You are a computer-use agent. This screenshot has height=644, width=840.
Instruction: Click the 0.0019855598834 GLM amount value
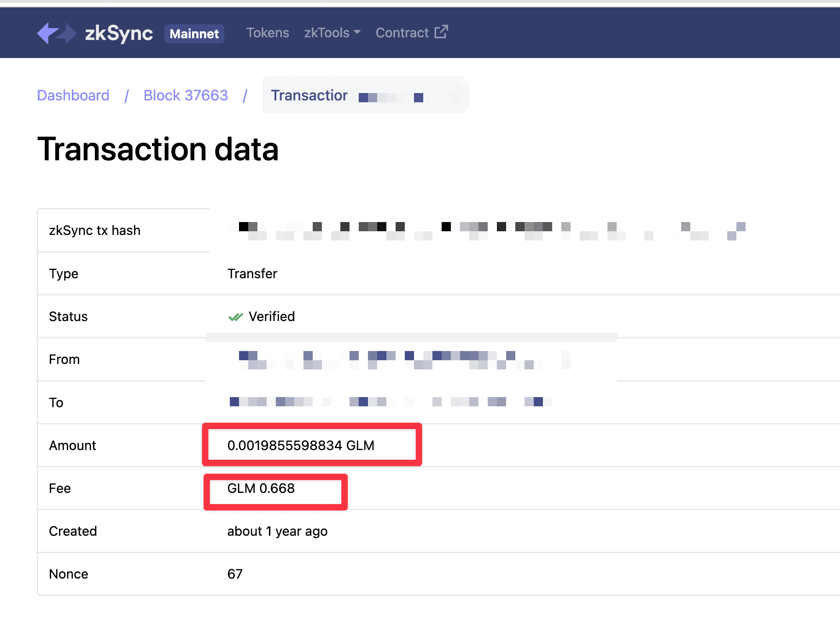pyautogui.click(x=301, y=445)
